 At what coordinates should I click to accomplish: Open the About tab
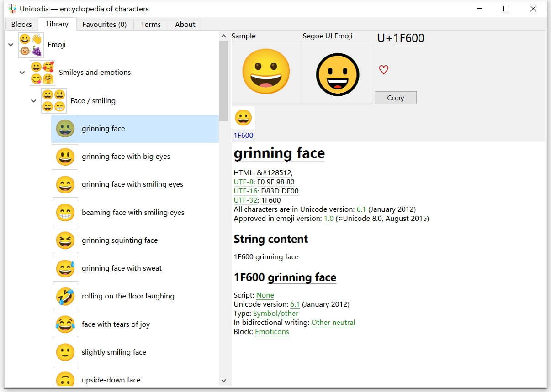(185, 25)
